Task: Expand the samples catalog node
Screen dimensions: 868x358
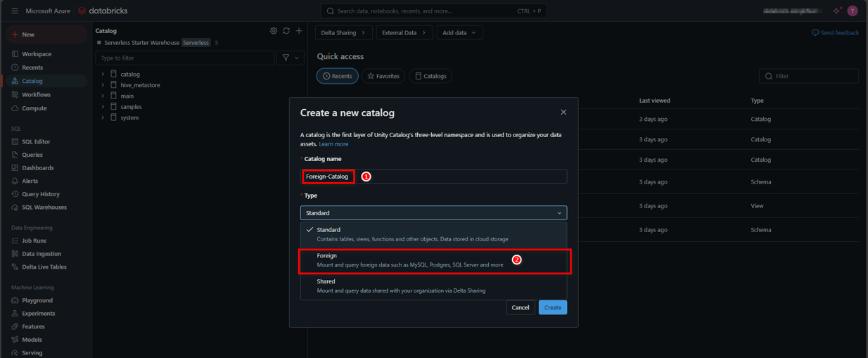Action: point(103,107)
